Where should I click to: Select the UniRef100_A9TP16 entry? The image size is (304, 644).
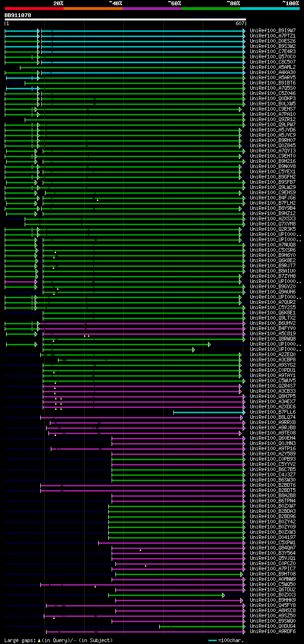tap(273, 448)
